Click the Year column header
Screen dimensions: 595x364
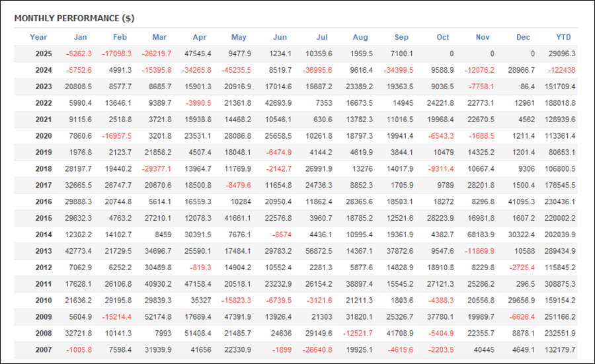click(x=38, y=37)
